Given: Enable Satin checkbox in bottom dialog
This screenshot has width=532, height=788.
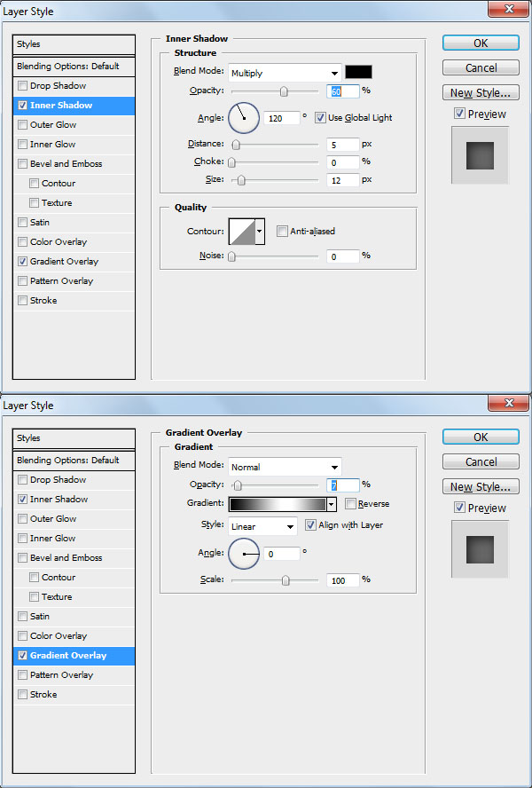Looking at the screenshot, I should (x=22, y=616).
